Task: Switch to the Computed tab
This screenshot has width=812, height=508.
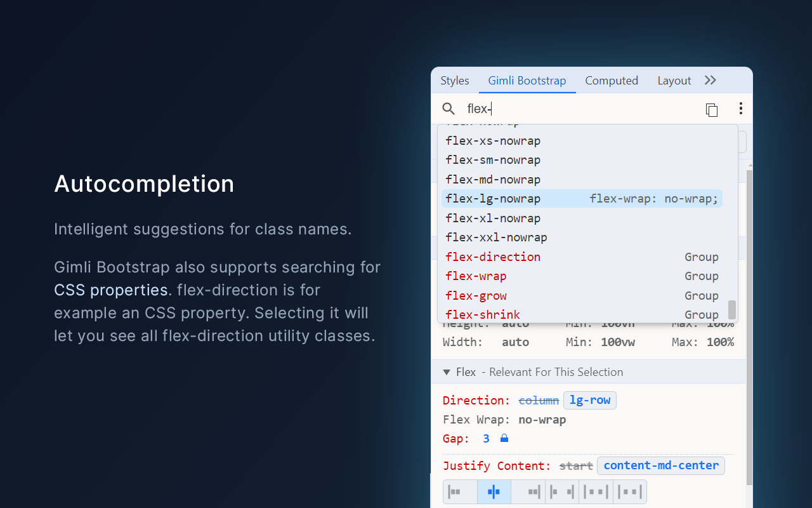Action: coord(612,81)
